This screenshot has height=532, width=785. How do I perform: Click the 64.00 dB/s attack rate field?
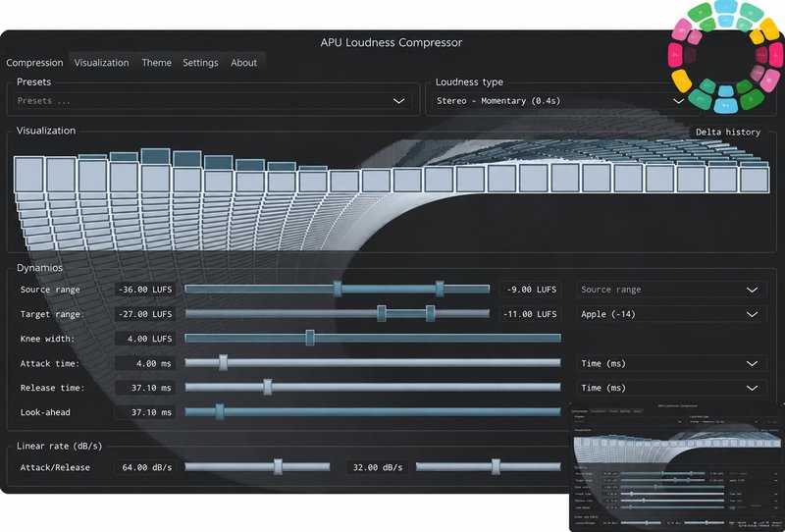145,467
